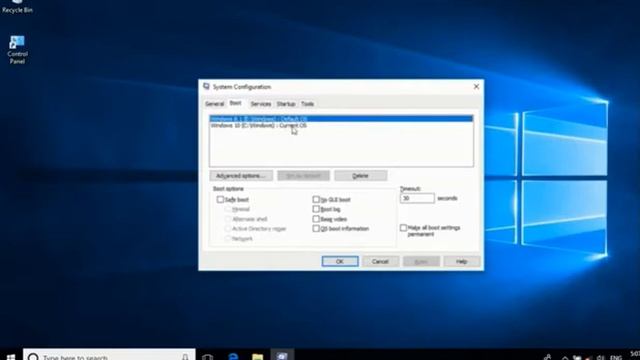Screen dimensions: 640x360
Task: Click the taskbar search box
Action: [109, 355]
